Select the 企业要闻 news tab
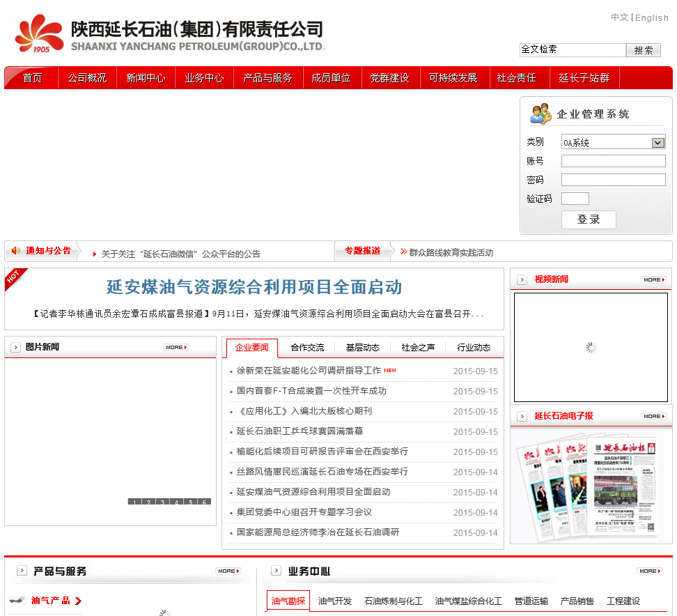 [x=252, y=348]
